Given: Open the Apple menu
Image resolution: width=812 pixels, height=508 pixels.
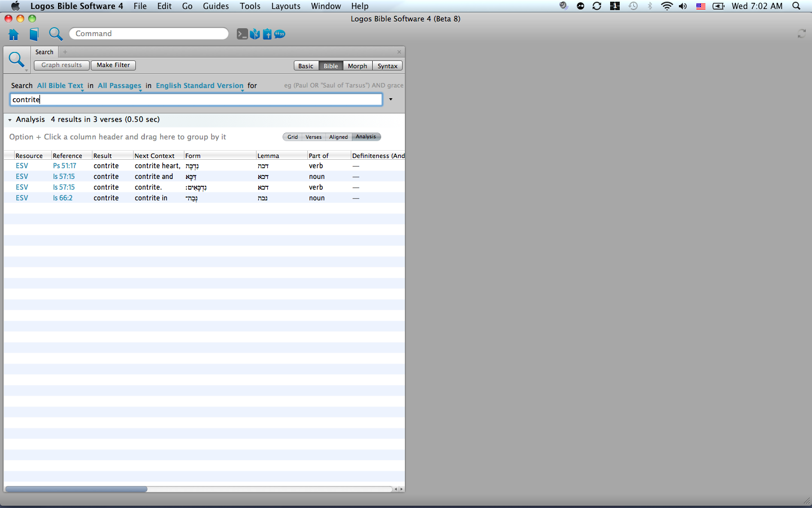Looking at the screenshot, I should coord(15,6).
